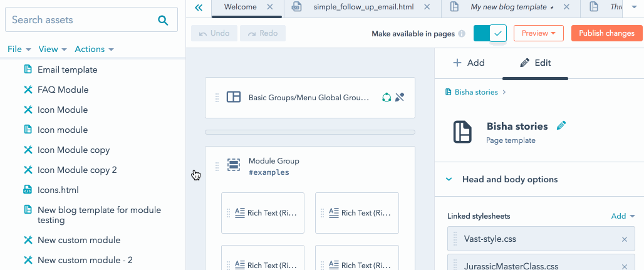Switch to the Welcome tab
Screen dimensions: 644x270
pos(241,7)
